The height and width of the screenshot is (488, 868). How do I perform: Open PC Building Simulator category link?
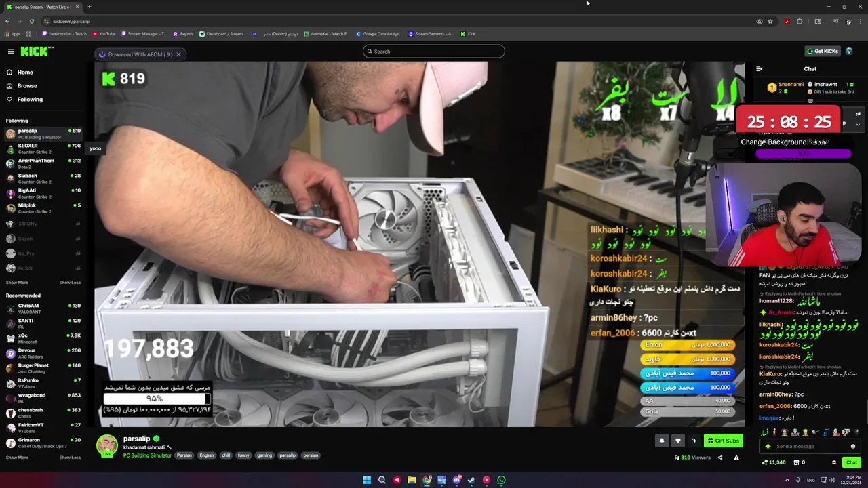(x=147, y=455)
